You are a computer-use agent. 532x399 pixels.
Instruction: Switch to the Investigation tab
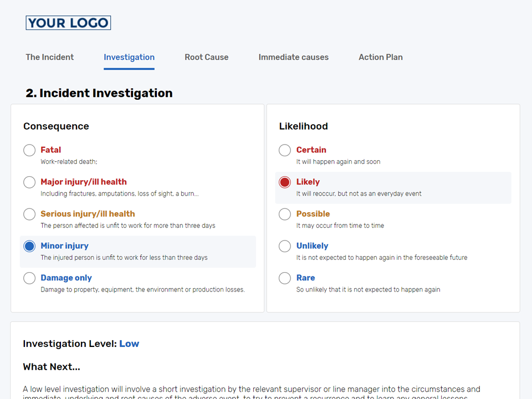[x=129, y=57]
